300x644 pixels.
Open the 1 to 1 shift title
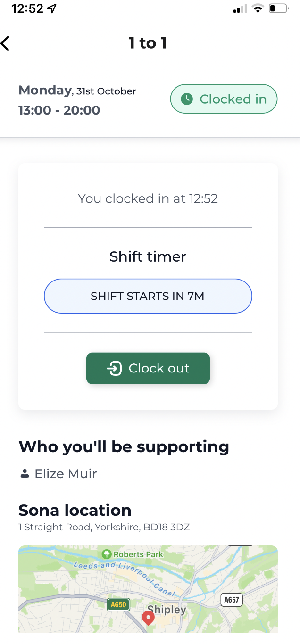(148, 43)
